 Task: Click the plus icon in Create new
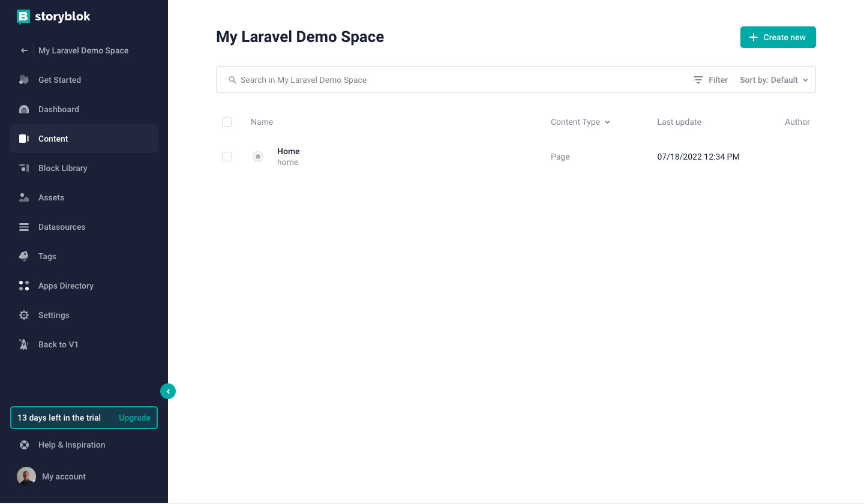coord(754,37)
